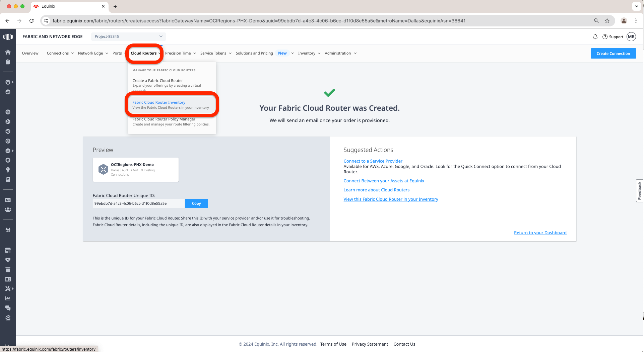Open the storefront marketplace sidebar icon
Screen dimensions: 644x352
pos(8,250)
